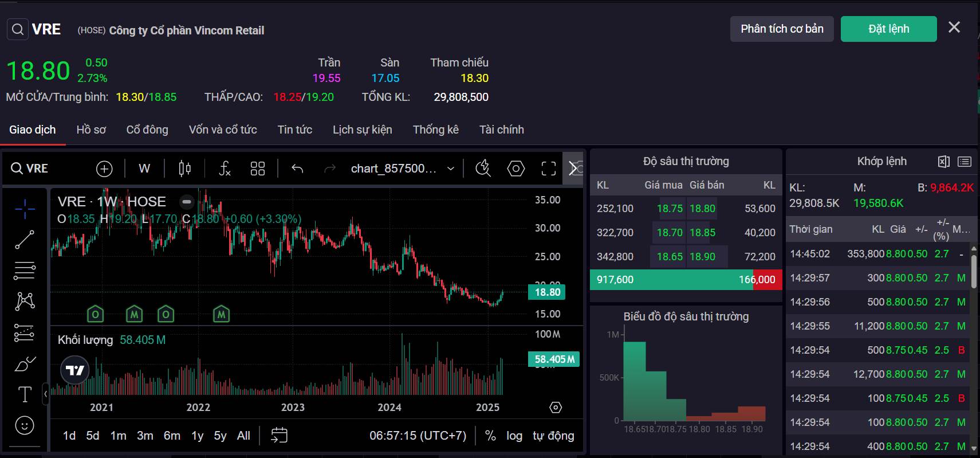The height and width of the screenshot is (458, 980).
Task: Click the Phân tích cơ bản button
Action: click(x=782, y=29)
